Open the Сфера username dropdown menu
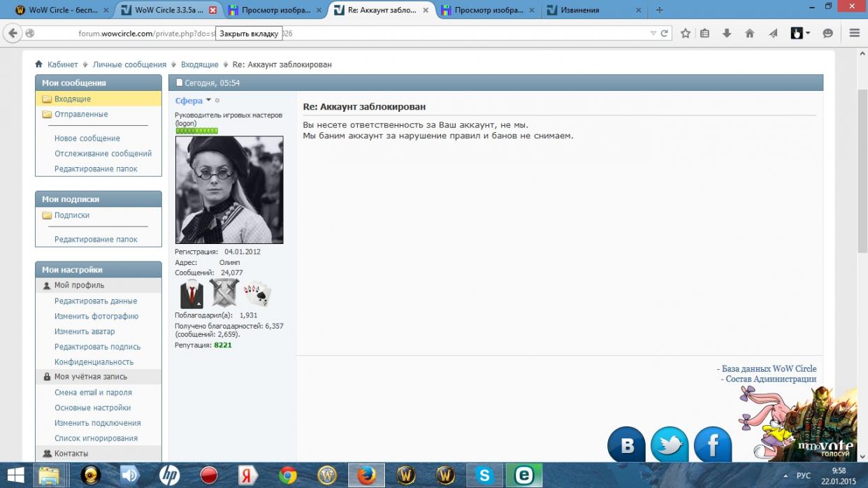 point(208,101)
